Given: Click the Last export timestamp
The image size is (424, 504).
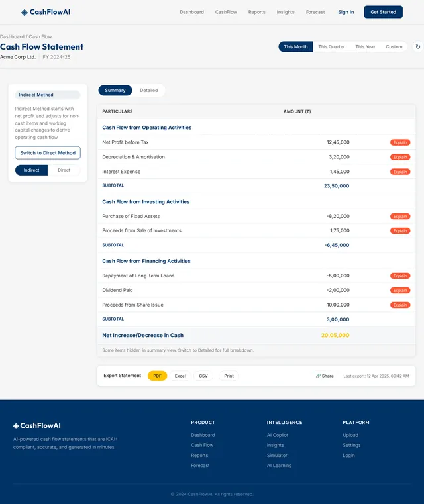Looking at the screenshot, I should tap(376, 376).
